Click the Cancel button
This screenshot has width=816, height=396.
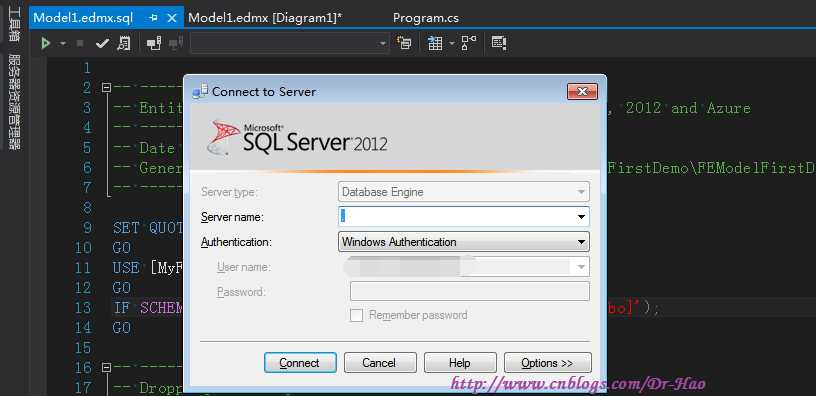(x=380, y=363)
